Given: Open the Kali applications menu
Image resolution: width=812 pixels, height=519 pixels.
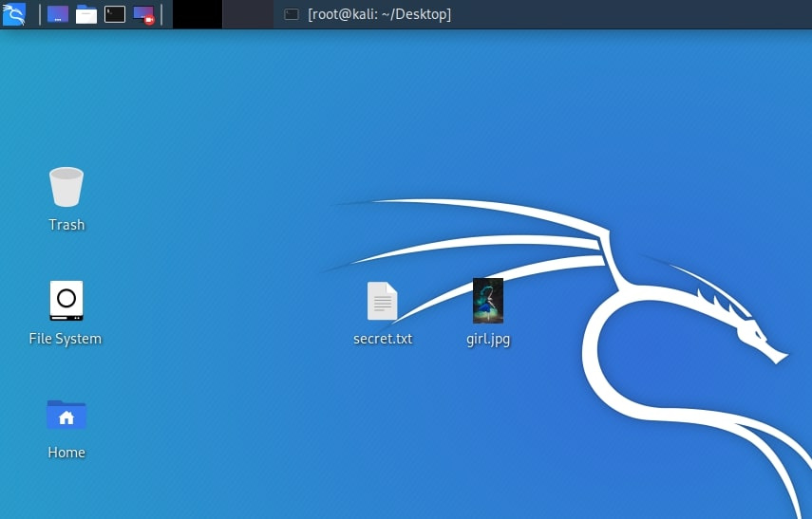Looking at the screenshot, I should point(13,14).
